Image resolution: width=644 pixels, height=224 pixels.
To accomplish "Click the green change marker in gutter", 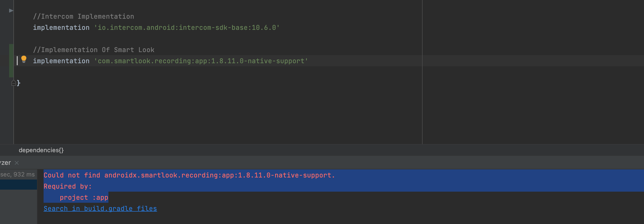I will [11, 61].
